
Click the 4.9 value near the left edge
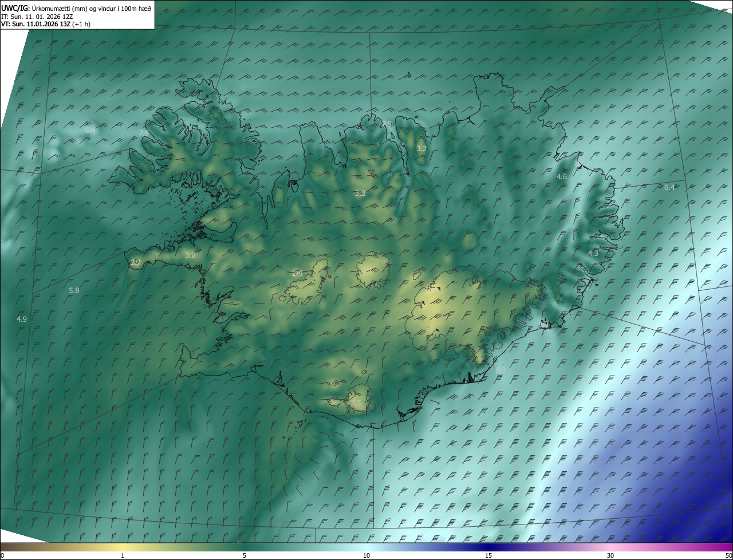(22, 319)
